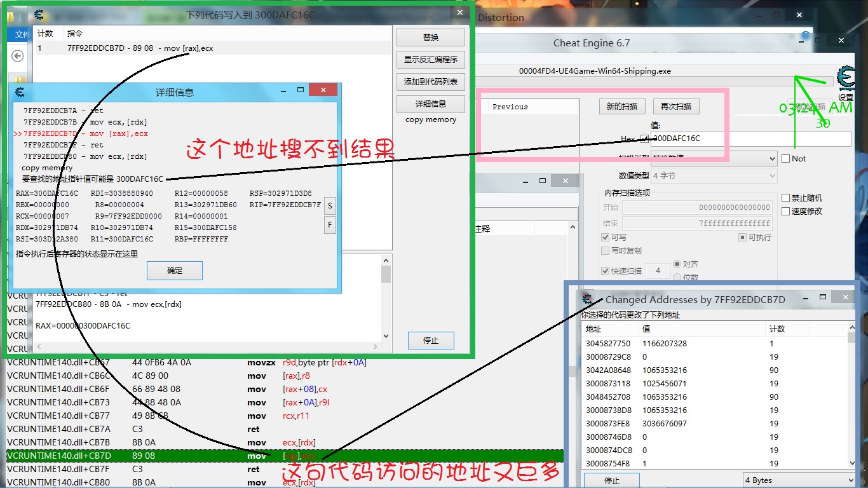The image size is (868, 488).
Task: Toggle the Hex checkbox
Action: (645, 138)
